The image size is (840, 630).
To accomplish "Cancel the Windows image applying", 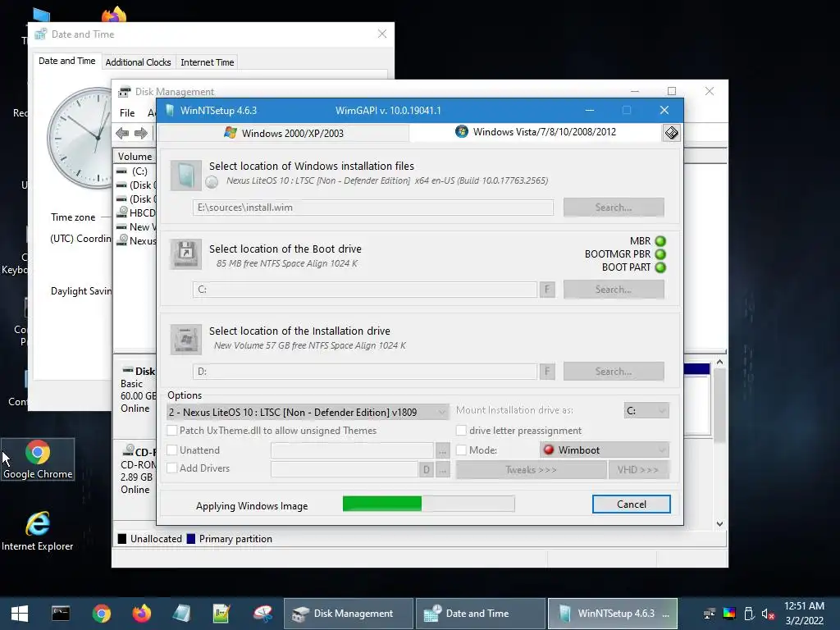I will 631,504.
